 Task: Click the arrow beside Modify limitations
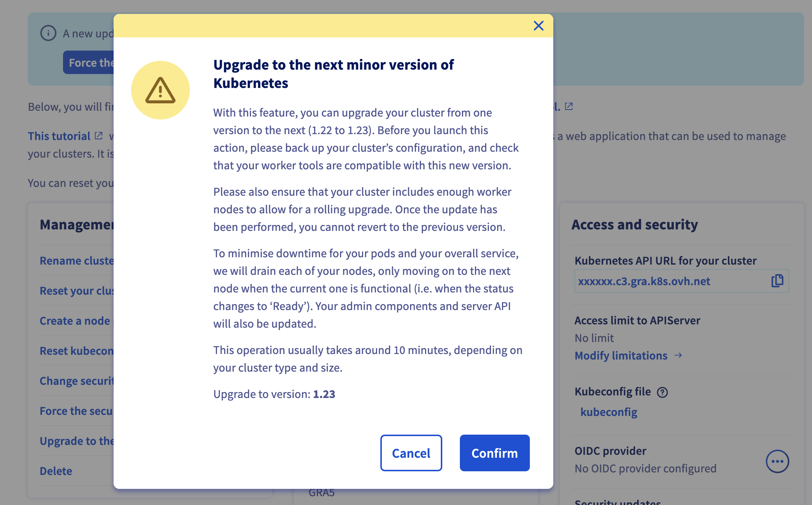[x=678, y=355]
